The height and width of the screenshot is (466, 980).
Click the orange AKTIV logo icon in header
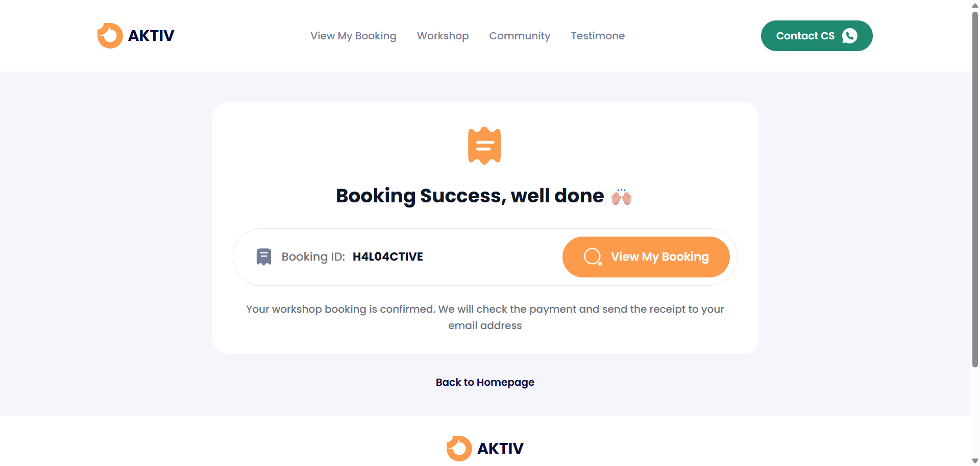[x=110, y=36]
